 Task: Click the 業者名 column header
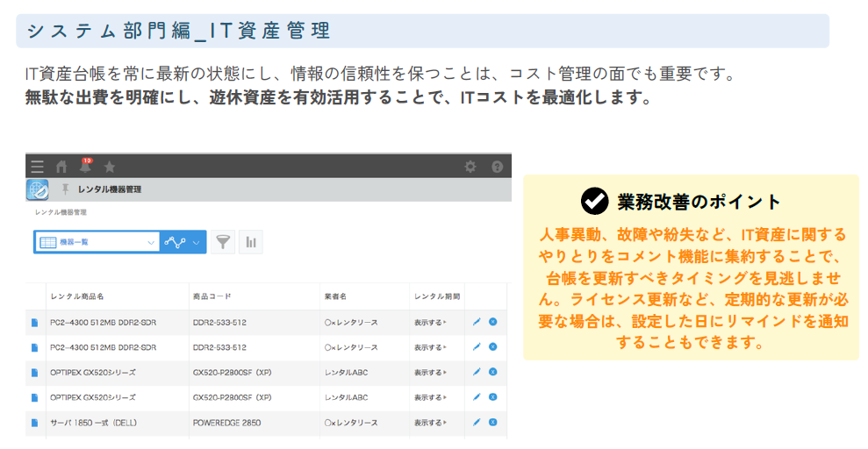(x=335, y=296)
